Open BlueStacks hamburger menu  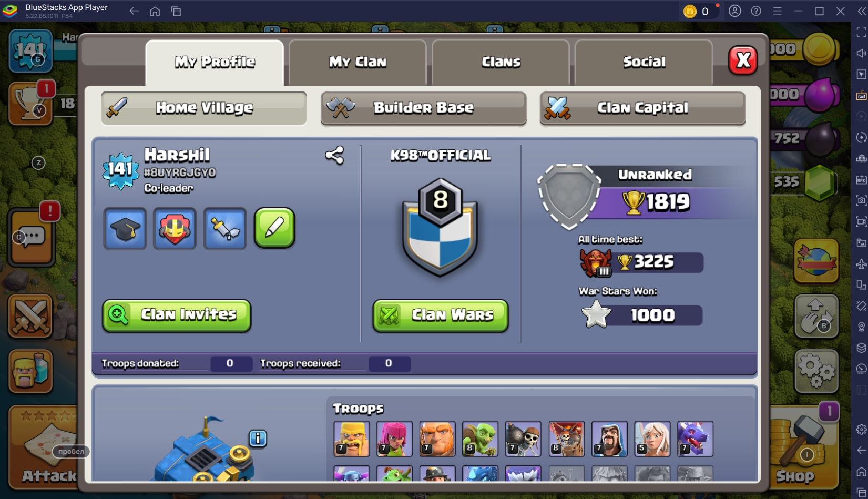pos(777,11)
